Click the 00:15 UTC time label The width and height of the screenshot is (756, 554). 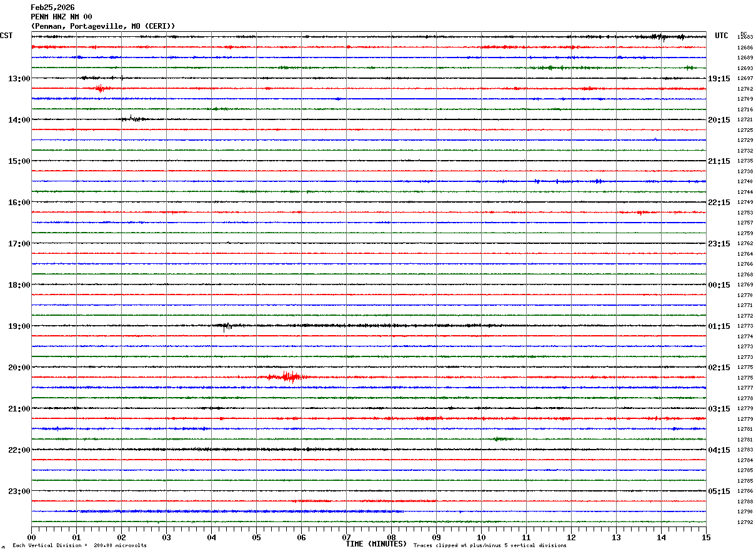[x=719, y=285]
